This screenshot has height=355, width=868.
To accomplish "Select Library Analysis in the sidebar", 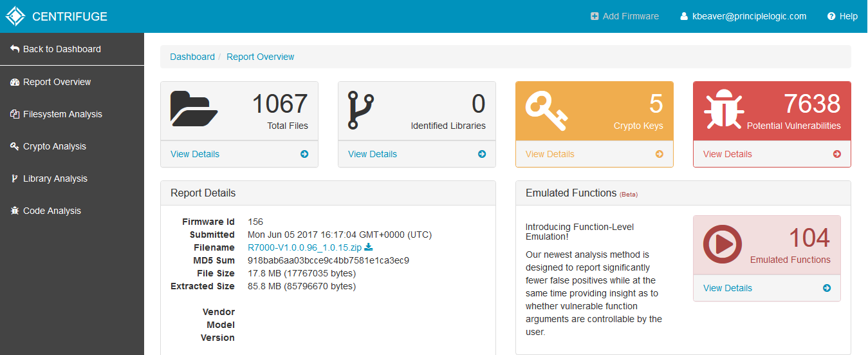I will coord(72,178).
